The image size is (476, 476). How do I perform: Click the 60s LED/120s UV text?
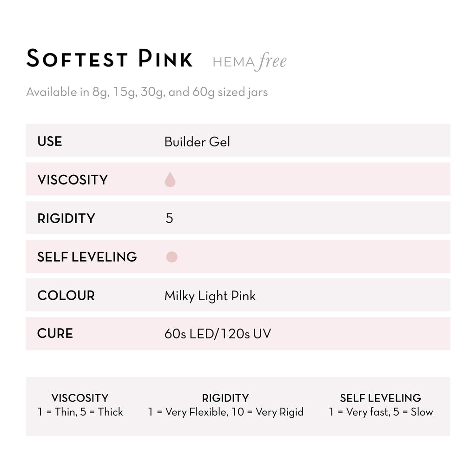click(218, 334)
